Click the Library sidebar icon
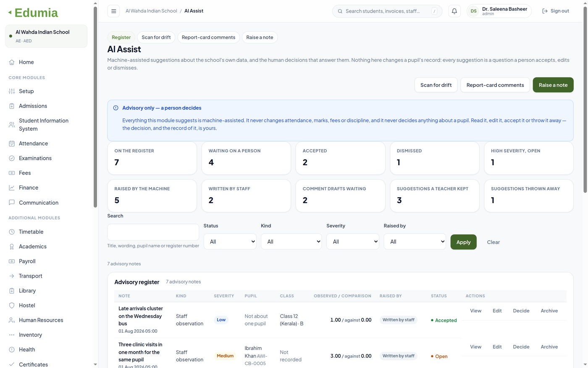 pos(12,291)
